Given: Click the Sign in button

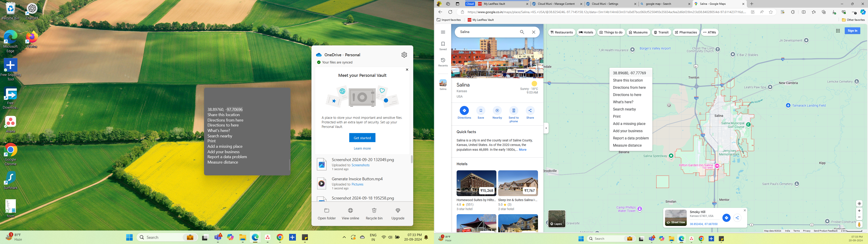Looking at the screenshot, I should point(852,31).
